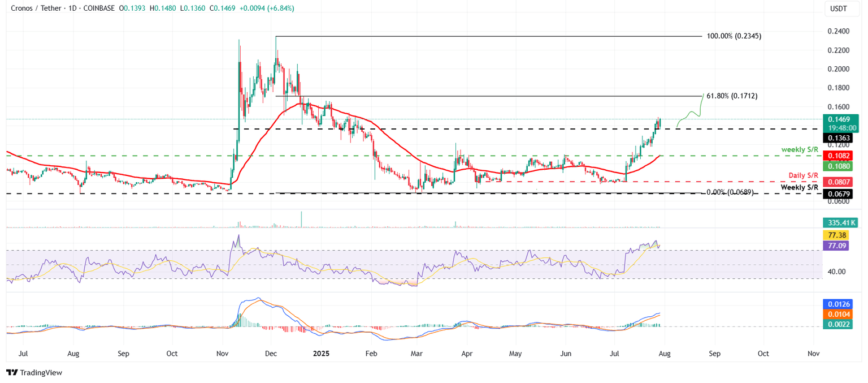868x383 pixels.
Task: Select the 0.00% (0.0689) Fibonacci label
Action: [x=729, y=193]
